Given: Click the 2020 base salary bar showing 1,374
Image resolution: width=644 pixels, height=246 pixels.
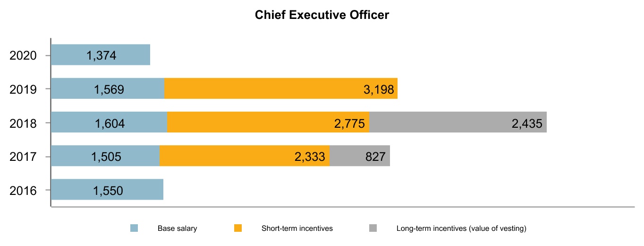Looking at the screenshot, I should [x=100, y=55].
